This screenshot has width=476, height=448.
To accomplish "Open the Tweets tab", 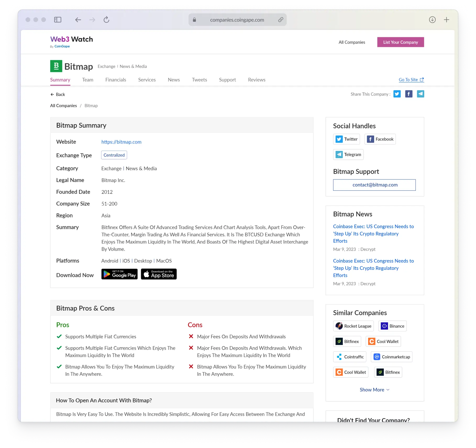I will (x=200, y=80).
